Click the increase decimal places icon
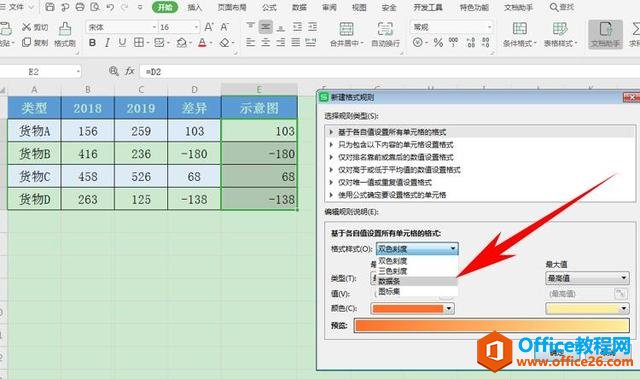 coord(471,42)
